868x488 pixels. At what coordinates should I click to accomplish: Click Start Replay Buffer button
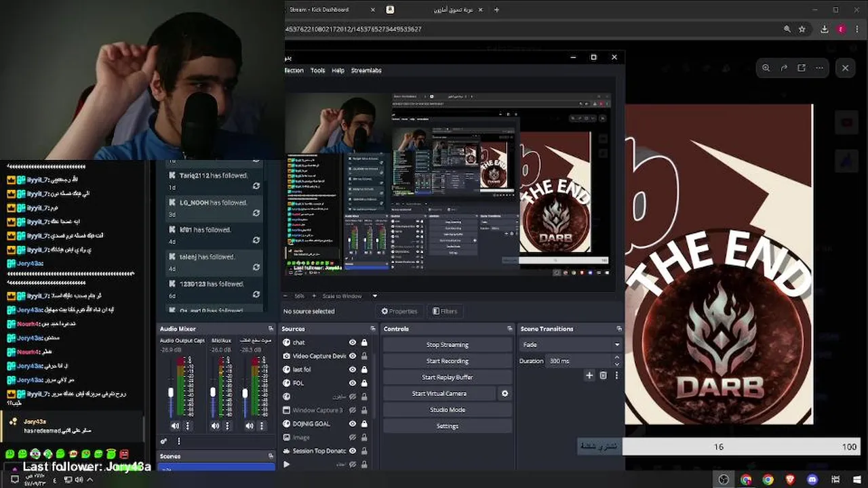coord(448,378)
